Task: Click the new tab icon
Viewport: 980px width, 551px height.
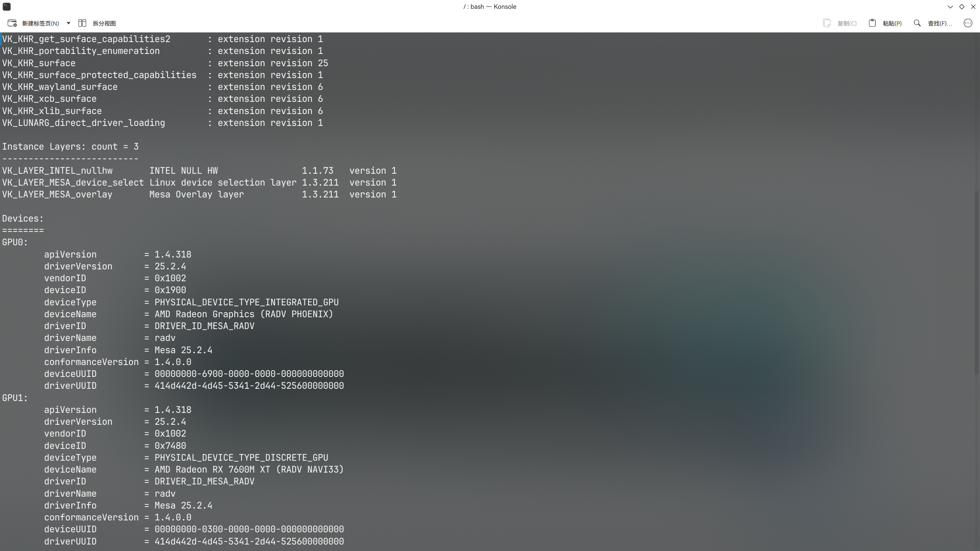Action: coord(12,23)
